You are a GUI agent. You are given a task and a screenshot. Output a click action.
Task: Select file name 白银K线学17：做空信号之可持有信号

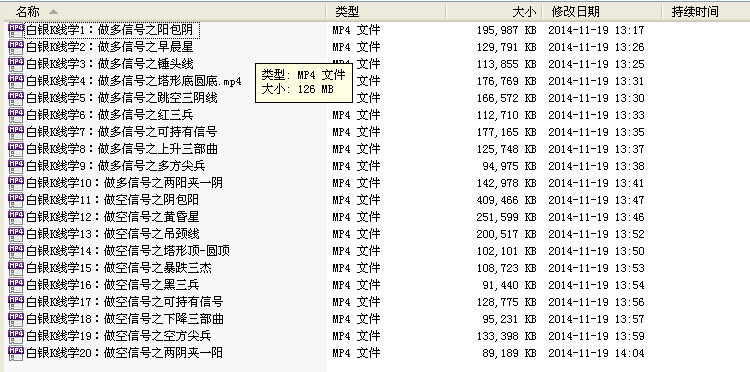pos(124,302)
